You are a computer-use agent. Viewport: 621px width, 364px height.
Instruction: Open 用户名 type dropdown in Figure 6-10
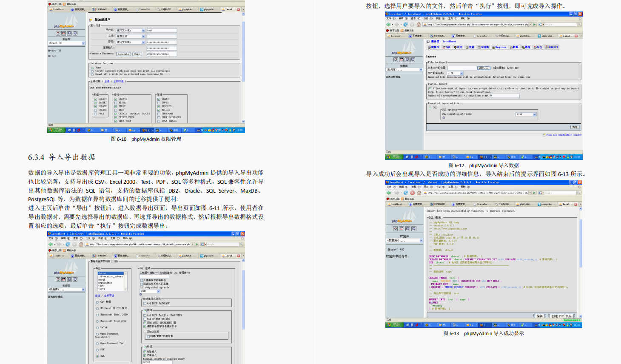(131, 31)
